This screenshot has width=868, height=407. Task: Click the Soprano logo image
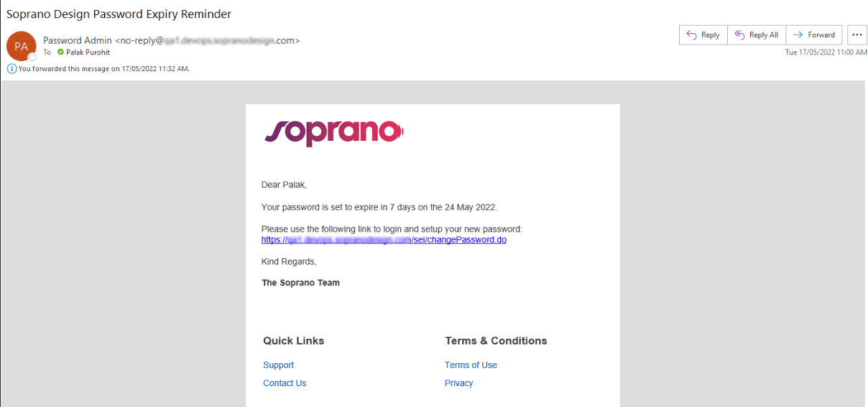click(334, 132)
